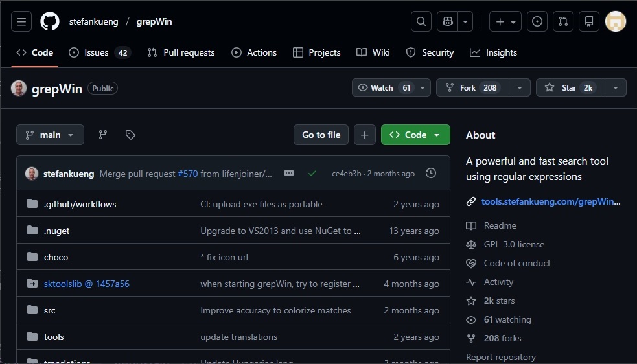637x364 pixels.
Task: Open commit 'Upgrade to VS2013 and use NuGet'
Action: click(281, 231)
